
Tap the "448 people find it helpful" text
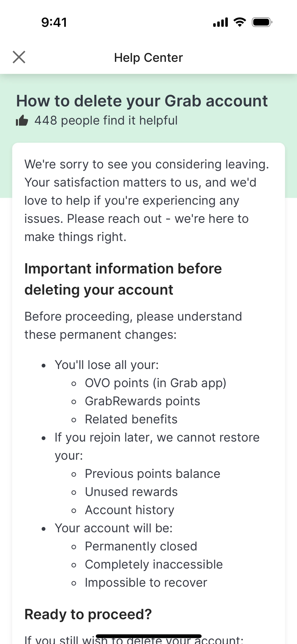[x=106, y=121]
